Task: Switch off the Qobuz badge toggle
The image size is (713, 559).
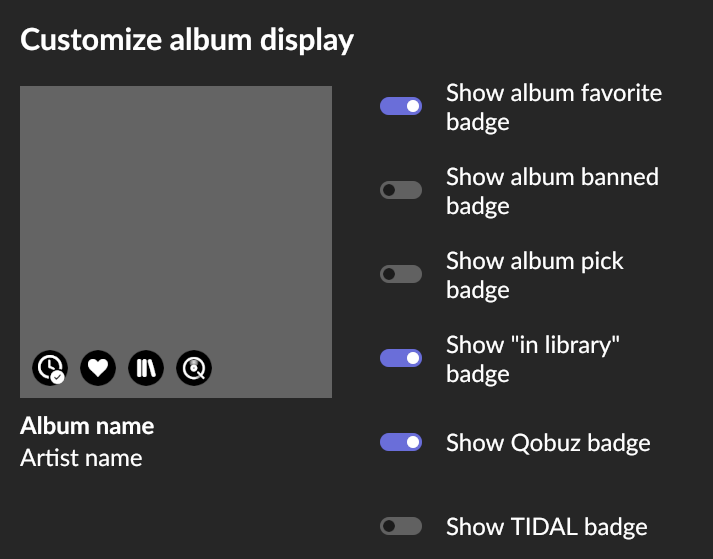Action: click(x=401, y=442)
